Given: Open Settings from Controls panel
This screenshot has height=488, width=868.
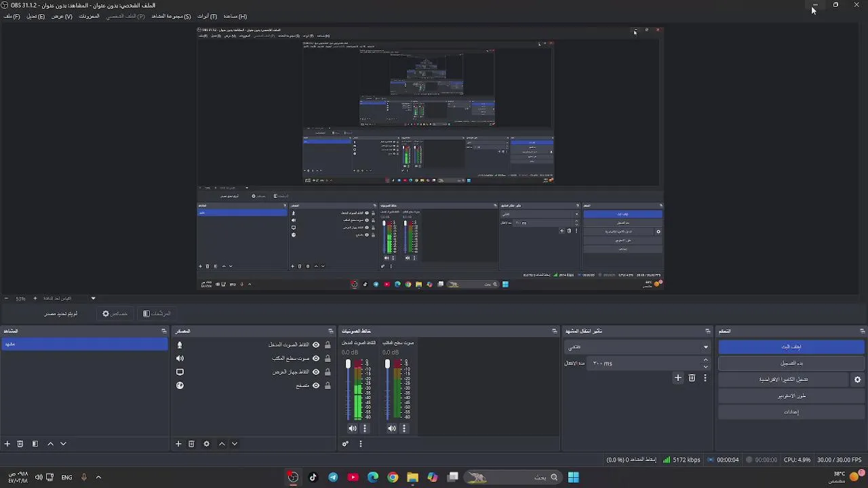Looking at the screenshot, I should click(x=791, y=412).
